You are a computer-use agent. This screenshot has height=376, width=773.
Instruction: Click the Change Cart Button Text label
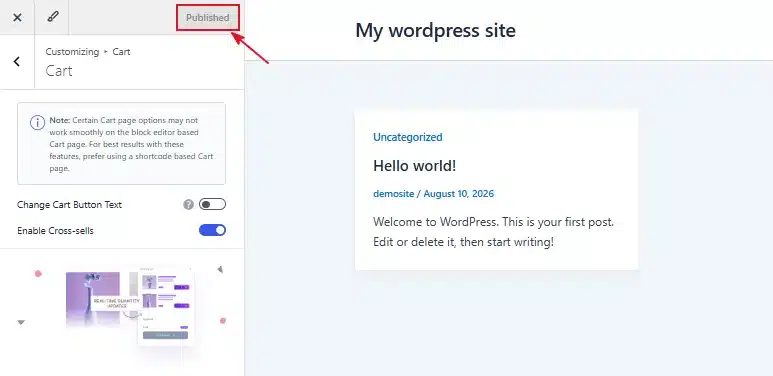70,205
